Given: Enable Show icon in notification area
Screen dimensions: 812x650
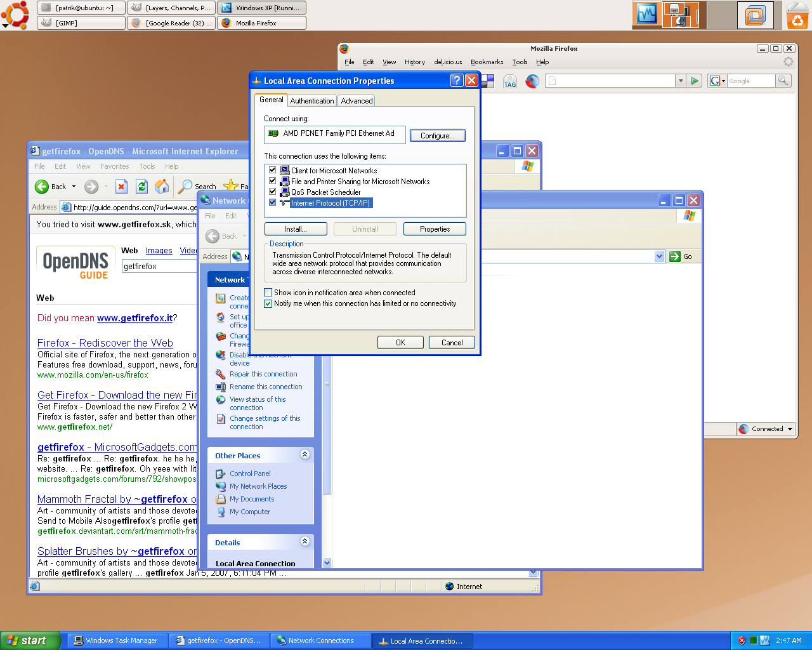Looking at the screenshot, I should 268,293.
